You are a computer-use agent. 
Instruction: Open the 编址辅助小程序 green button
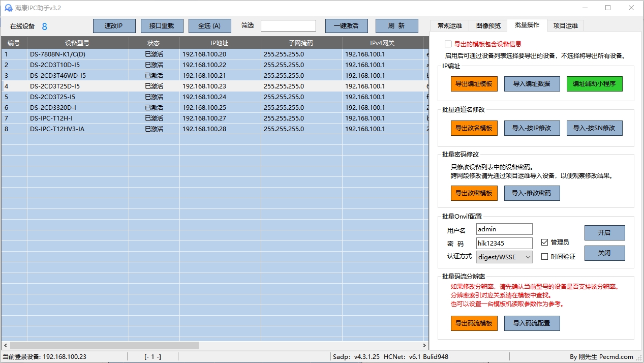[594, 84]
